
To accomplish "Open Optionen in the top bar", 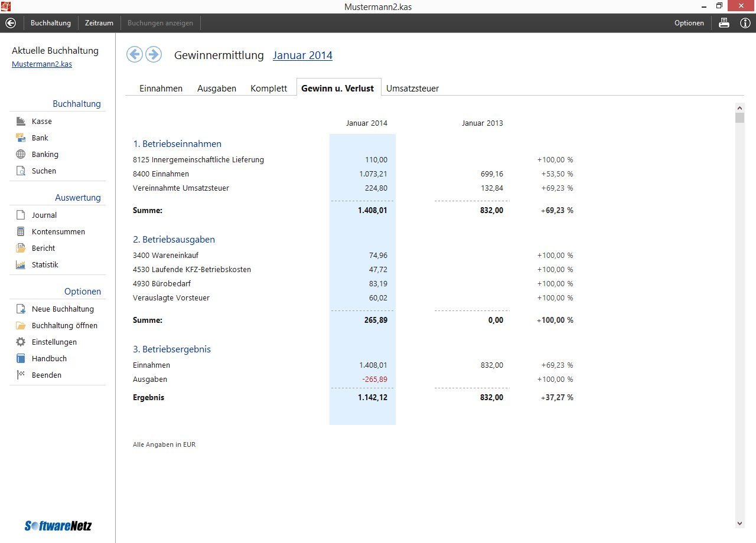I will 689,23.
